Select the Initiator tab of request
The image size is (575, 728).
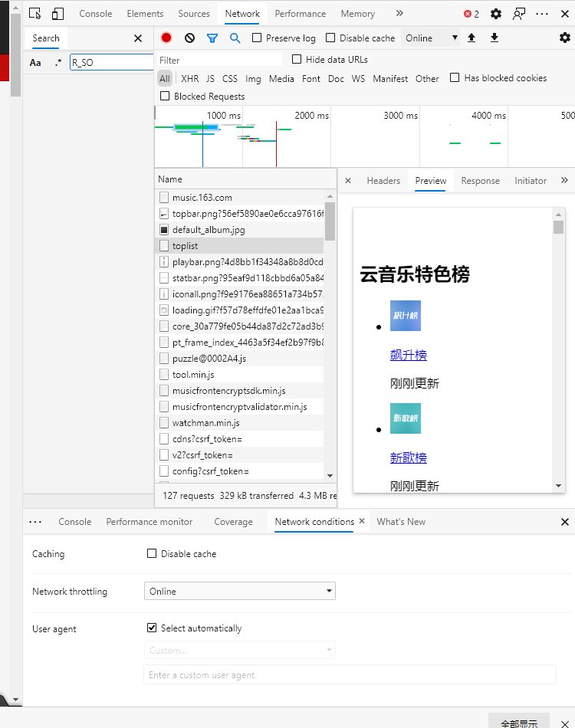(531, 181)
